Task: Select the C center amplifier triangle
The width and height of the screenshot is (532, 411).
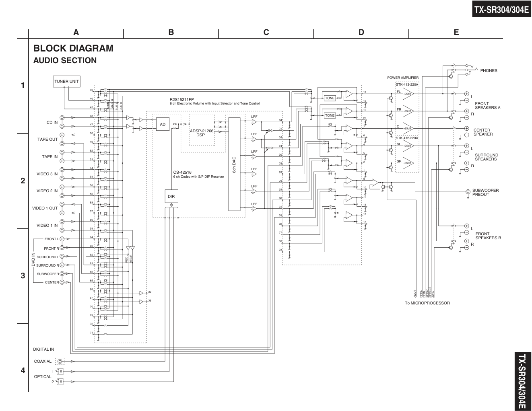Action: coord(408,128)
